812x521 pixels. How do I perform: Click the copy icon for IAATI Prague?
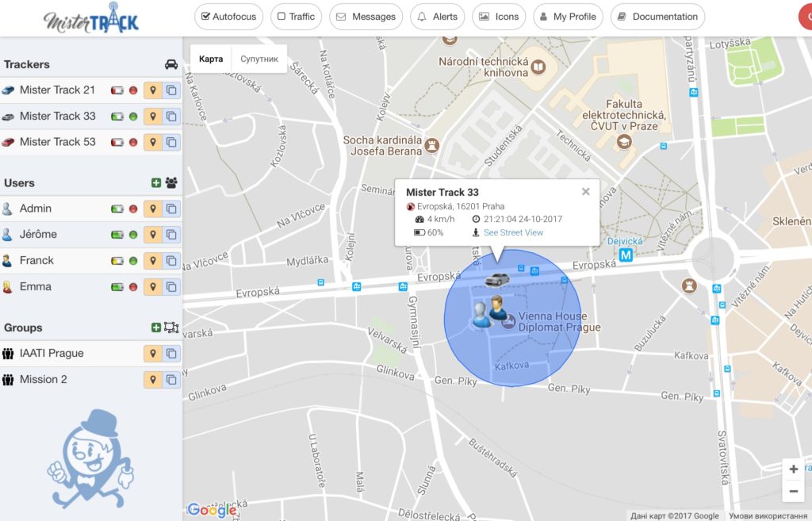pos(171,353)
